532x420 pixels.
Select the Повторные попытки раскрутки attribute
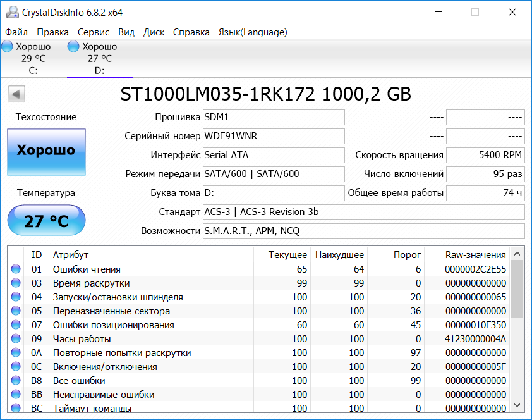tap(258, 352)
